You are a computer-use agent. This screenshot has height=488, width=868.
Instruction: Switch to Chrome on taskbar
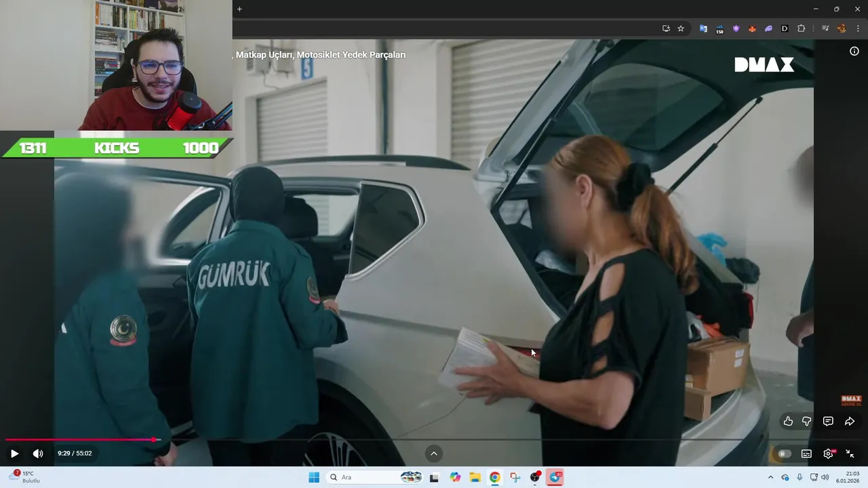click(495, 477)
